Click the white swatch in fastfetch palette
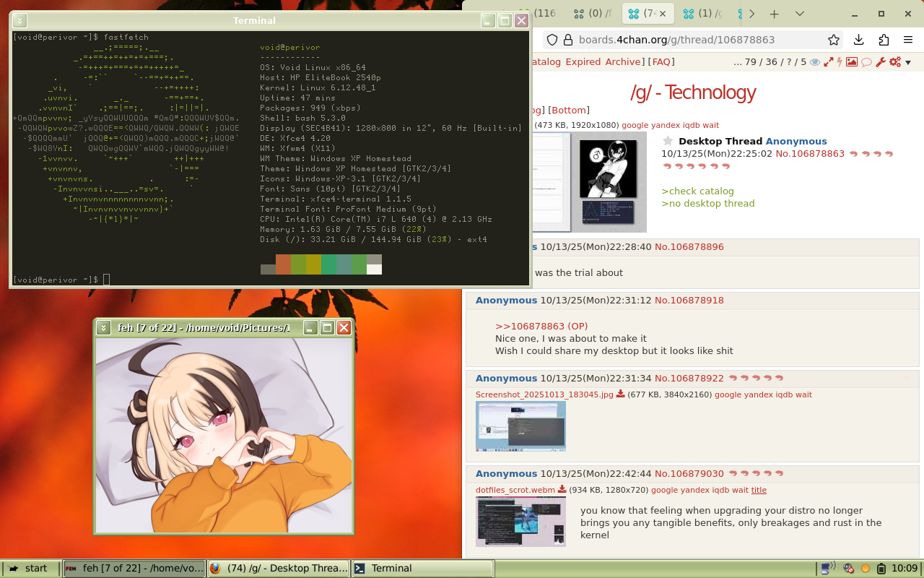Image resolution: width=924 pixels, height=578 pixels. (374, 269)
